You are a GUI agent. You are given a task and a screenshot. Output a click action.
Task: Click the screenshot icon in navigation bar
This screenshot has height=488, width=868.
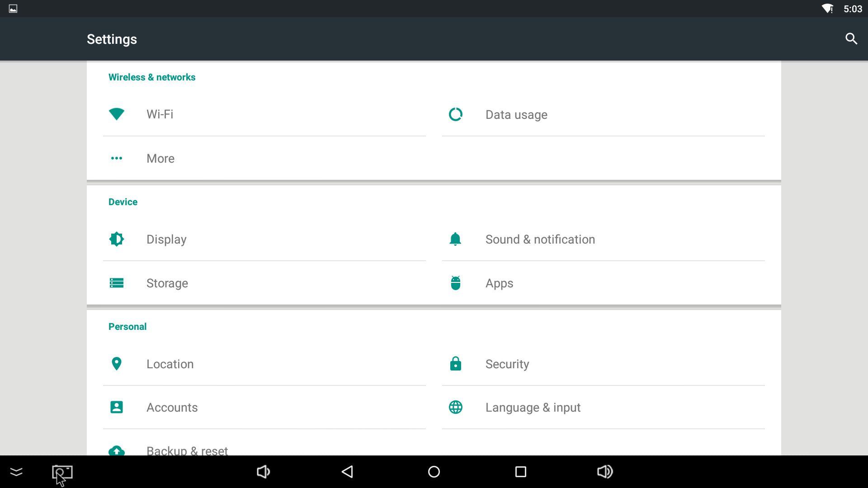click(x=62, y=473)
